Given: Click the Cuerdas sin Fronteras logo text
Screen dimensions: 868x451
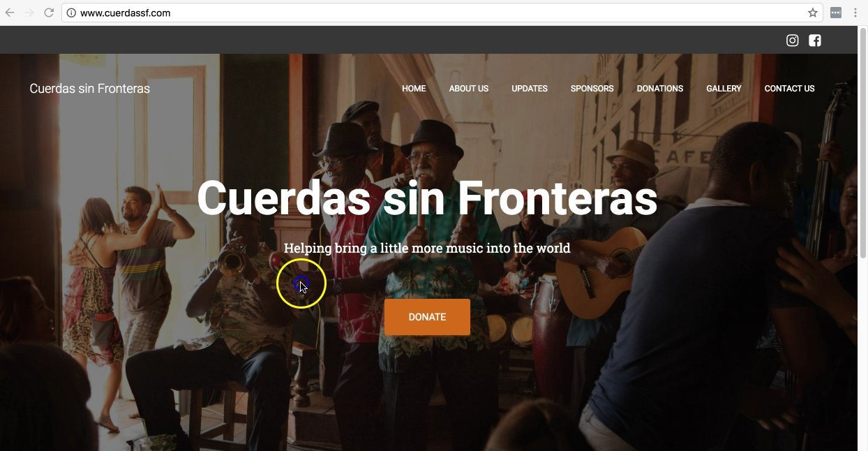Looking at the screenshot, I should pyautogui.click(x=90, y=89).
